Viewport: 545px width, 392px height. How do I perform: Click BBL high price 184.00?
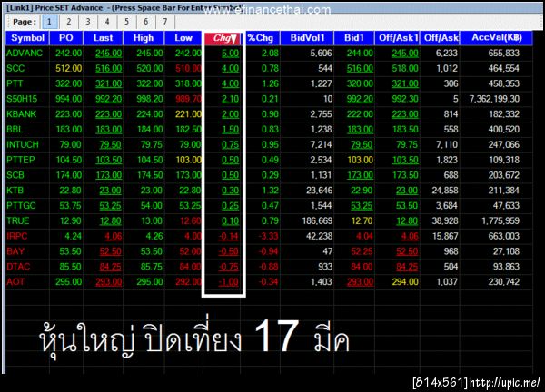150,130
